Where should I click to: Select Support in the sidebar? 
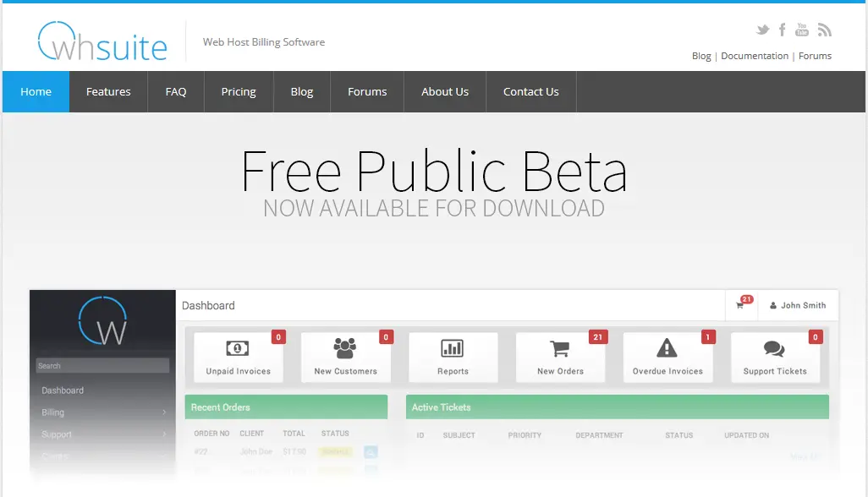57,434
